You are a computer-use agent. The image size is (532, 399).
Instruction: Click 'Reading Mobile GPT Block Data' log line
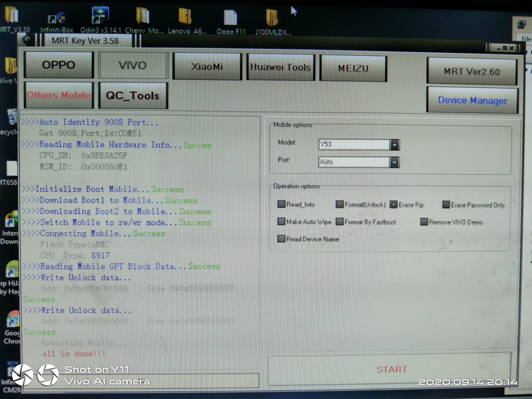[121, 267]
